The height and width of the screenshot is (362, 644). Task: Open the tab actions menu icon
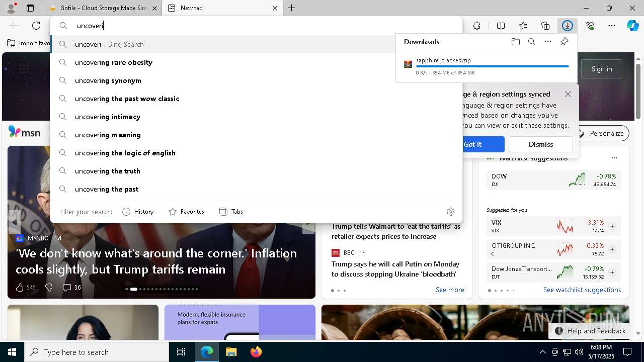coord(30,8)
